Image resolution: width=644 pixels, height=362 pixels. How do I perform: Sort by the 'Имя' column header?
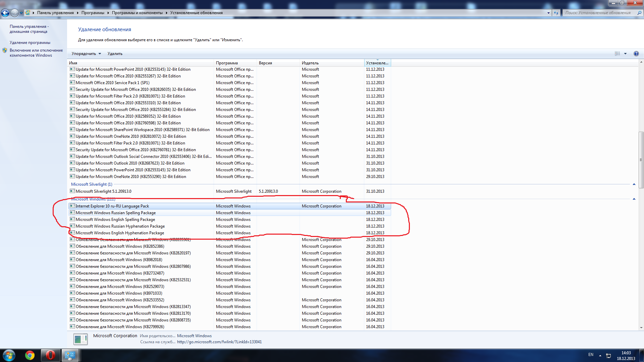pyautogui.click(x=141, y=63)
